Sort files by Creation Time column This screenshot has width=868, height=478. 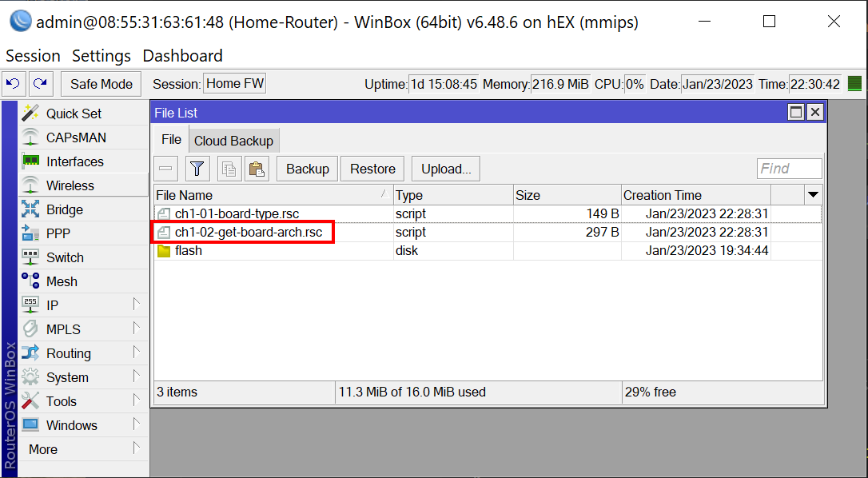click(695, 195)
